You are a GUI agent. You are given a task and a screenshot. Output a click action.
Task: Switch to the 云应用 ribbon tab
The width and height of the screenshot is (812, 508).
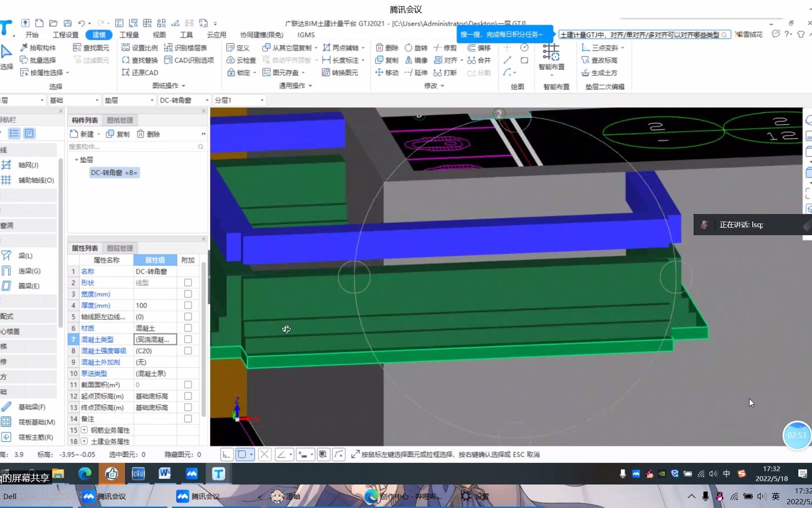217,35
